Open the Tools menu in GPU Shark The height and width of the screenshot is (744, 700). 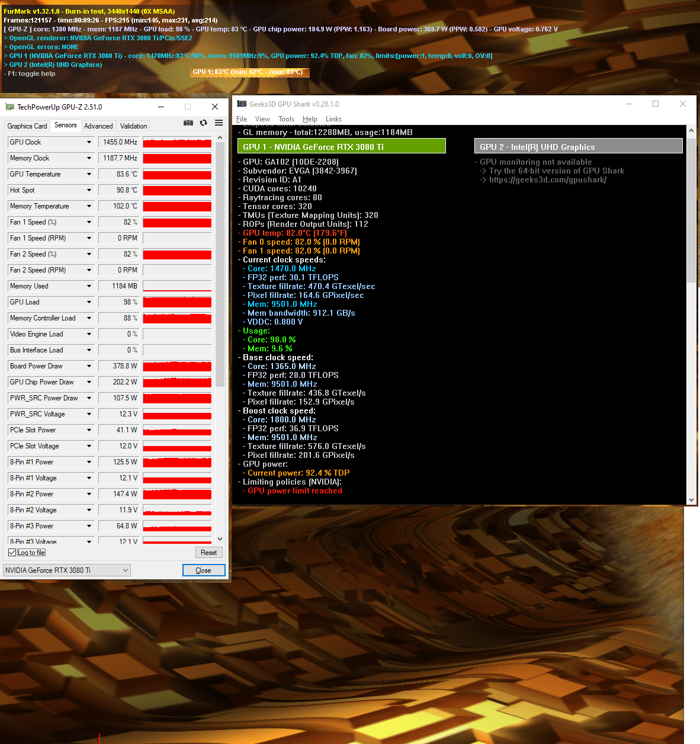pyautogui.click(x=286, y=118)
